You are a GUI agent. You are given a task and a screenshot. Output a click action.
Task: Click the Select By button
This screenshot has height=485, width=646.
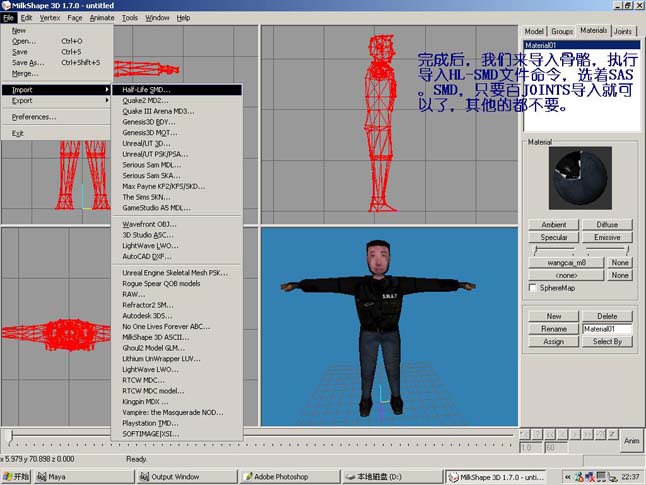pos(607,342)
